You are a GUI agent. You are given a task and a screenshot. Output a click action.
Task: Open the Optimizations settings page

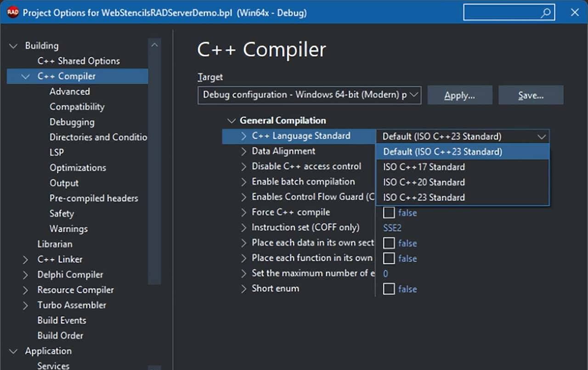(78, 168)
